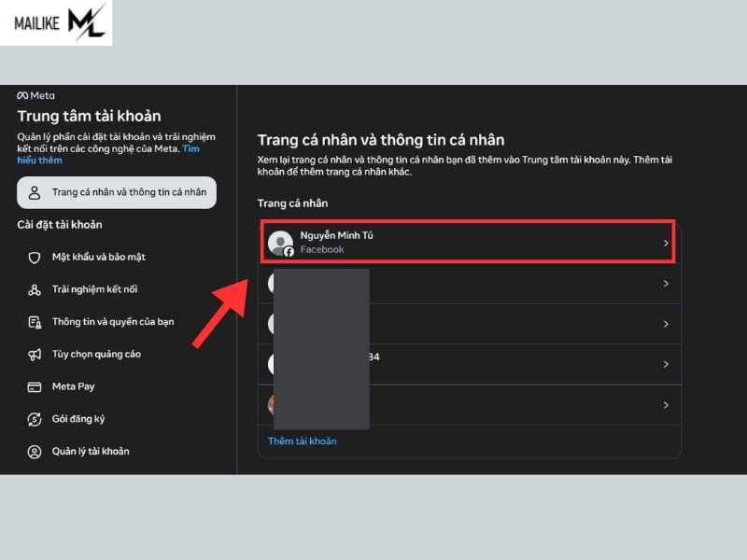Click the Facebook label under Nguyễn Minh Tú
This screenshot has height=560, width=747.
pos(322,249)
